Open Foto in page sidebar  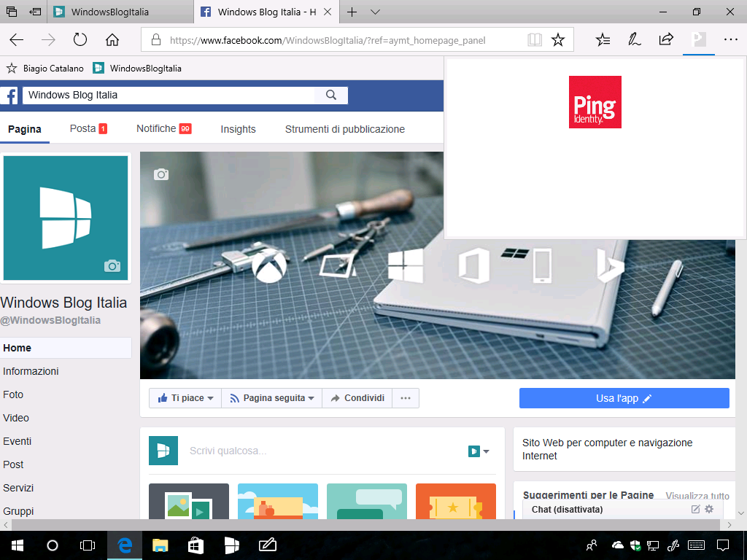point(13,394)
